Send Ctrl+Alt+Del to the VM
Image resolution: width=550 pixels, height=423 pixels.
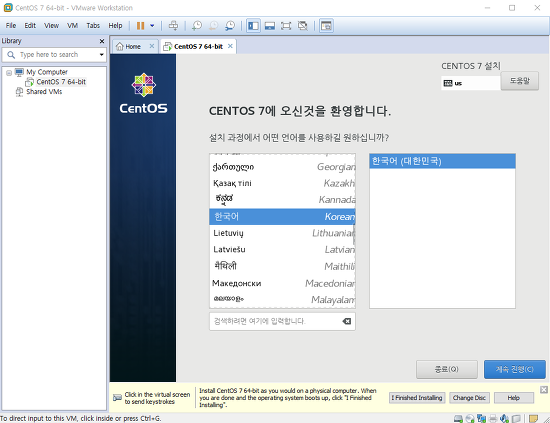173,26
